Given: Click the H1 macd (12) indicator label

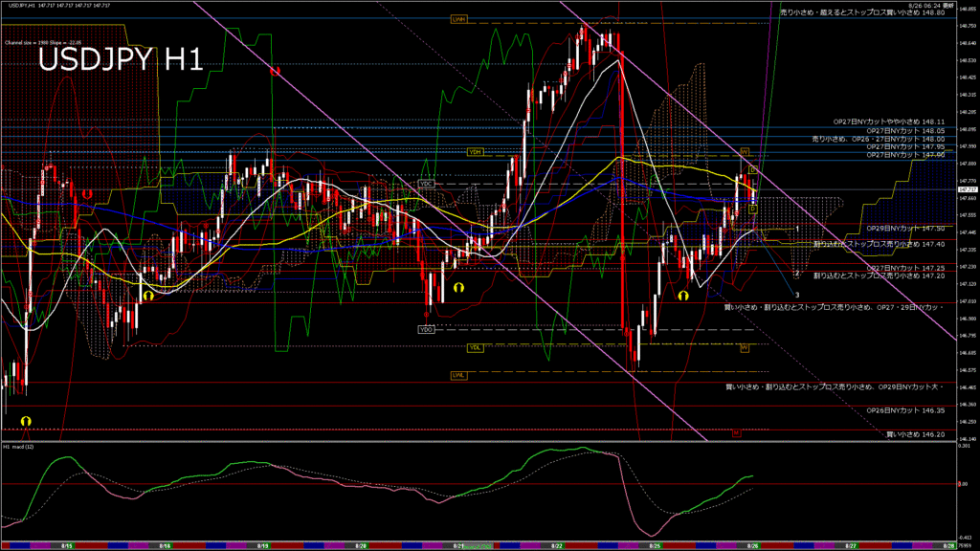Looking at the screenshot, I should (21, 447).
